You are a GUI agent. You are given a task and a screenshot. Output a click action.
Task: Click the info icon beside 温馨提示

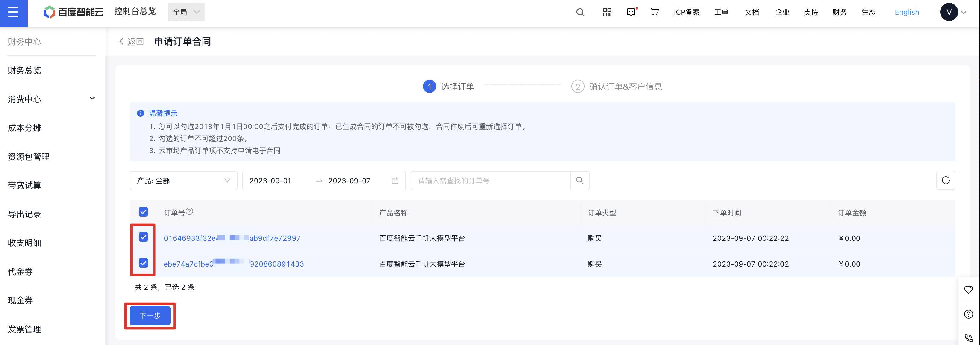point(140,113)
